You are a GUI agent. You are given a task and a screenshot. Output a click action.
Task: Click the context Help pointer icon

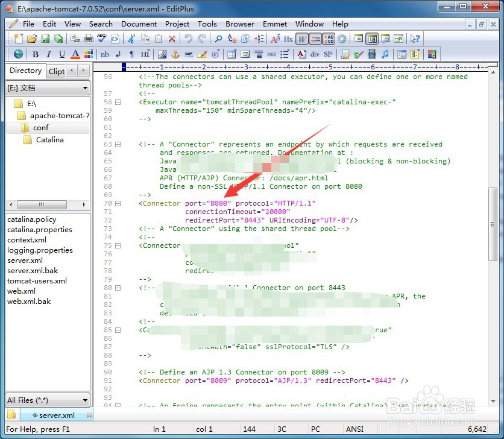point(415,39)
